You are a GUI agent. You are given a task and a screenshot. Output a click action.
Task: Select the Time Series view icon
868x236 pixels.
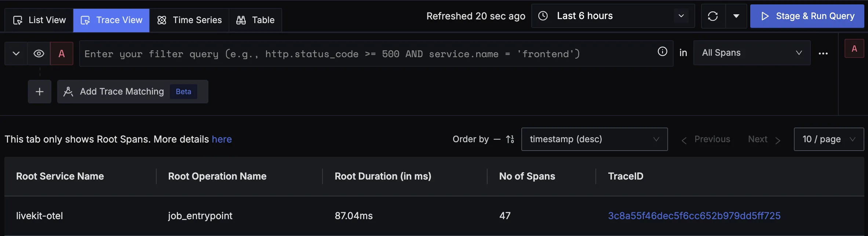(x=161, y=20)
